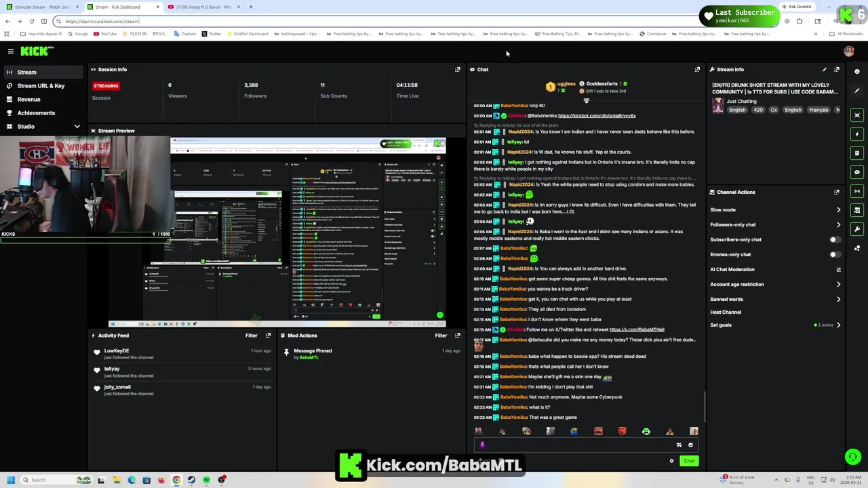The image size is (868, 488).
Task: Open Windows Start menu
Action: pyautogui.click(x=10, y=480)
